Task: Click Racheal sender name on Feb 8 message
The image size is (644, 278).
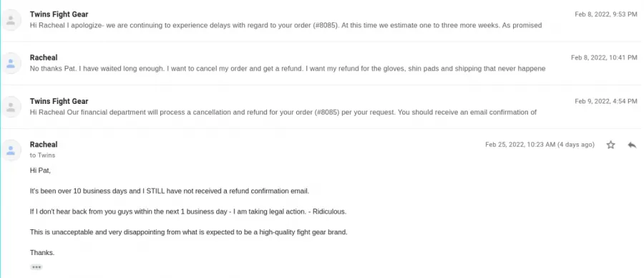Action: (44, 57)
